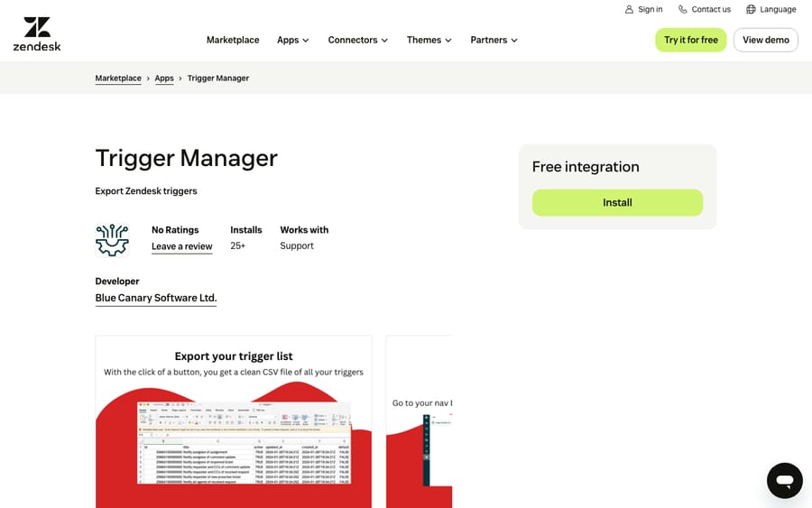
Task: Click the Trigger Manager page heading
Action: point(187,158)
